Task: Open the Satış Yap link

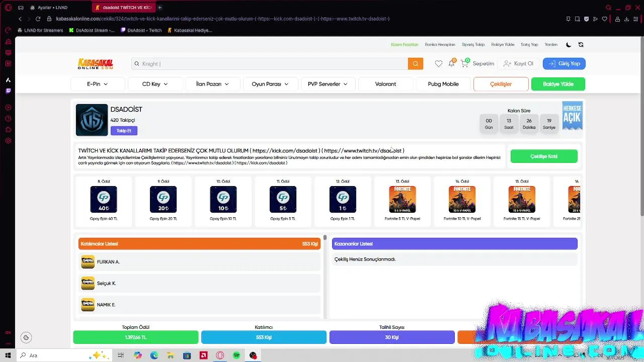Action: point(529,45)
